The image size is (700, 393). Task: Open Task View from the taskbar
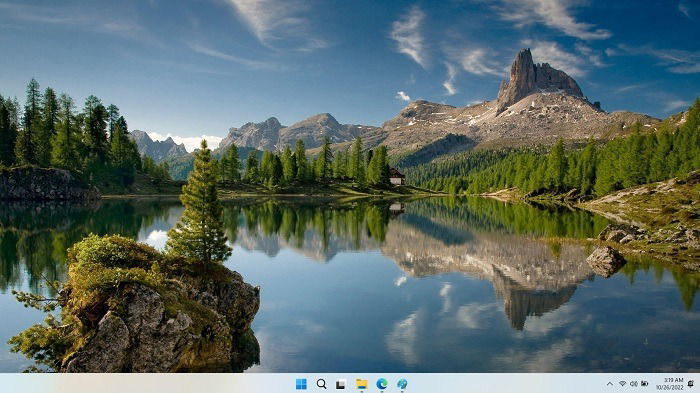point(341,384)
